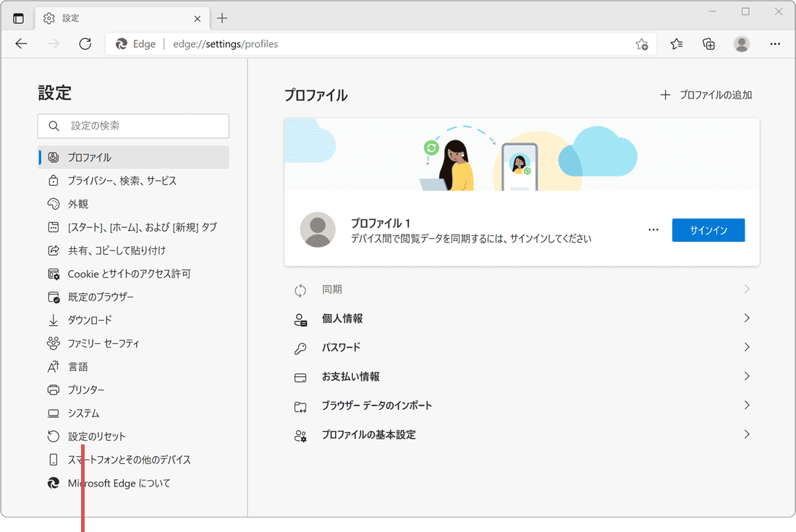
Task: Click the Microsoft Edge について icon
Action: [x=53, y=483]
